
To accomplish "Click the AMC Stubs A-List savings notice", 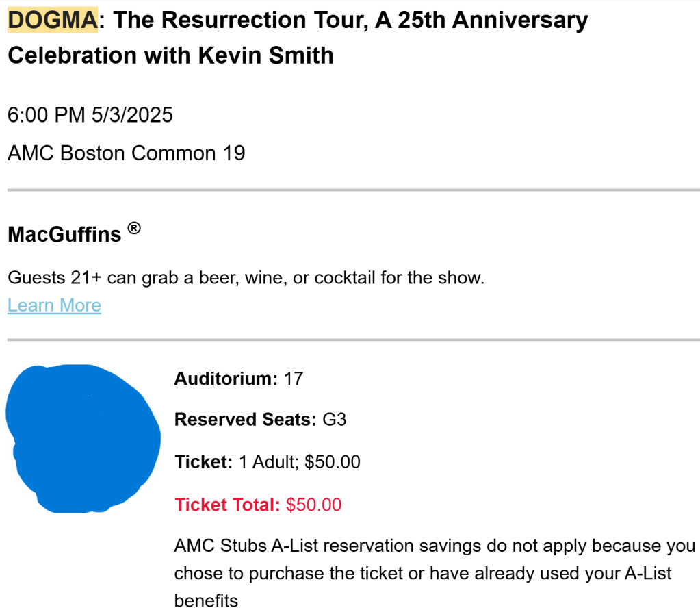I will 435,573.
